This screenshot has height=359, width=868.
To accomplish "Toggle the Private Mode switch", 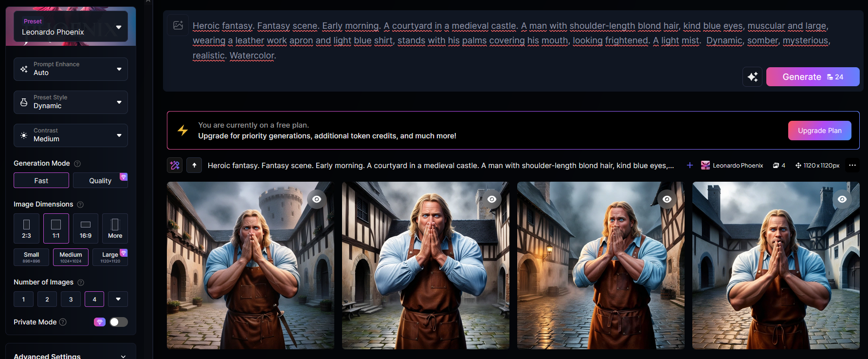I will pos(118,322).
